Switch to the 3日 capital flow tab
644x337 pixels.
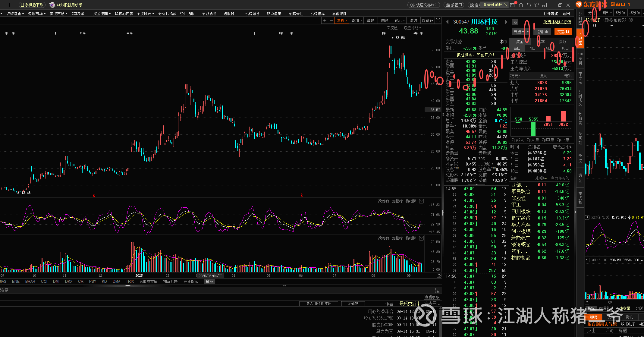click(533, 48)
